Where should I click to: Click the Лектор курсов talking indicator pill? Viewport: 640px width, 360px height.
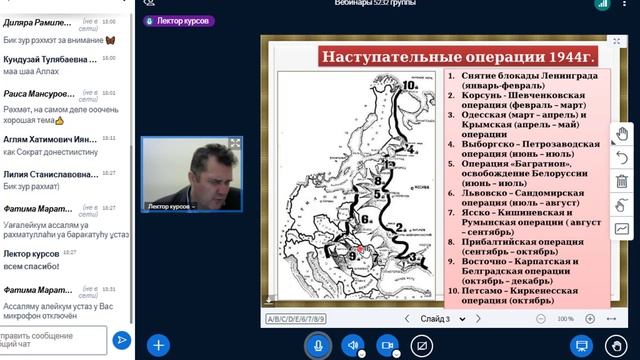coord(179,21)
